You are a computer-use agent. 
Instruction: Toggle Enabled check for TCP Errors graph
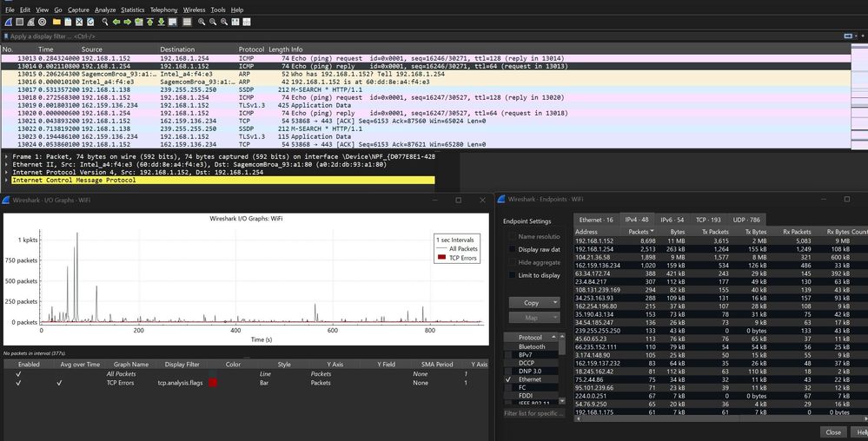18,382
